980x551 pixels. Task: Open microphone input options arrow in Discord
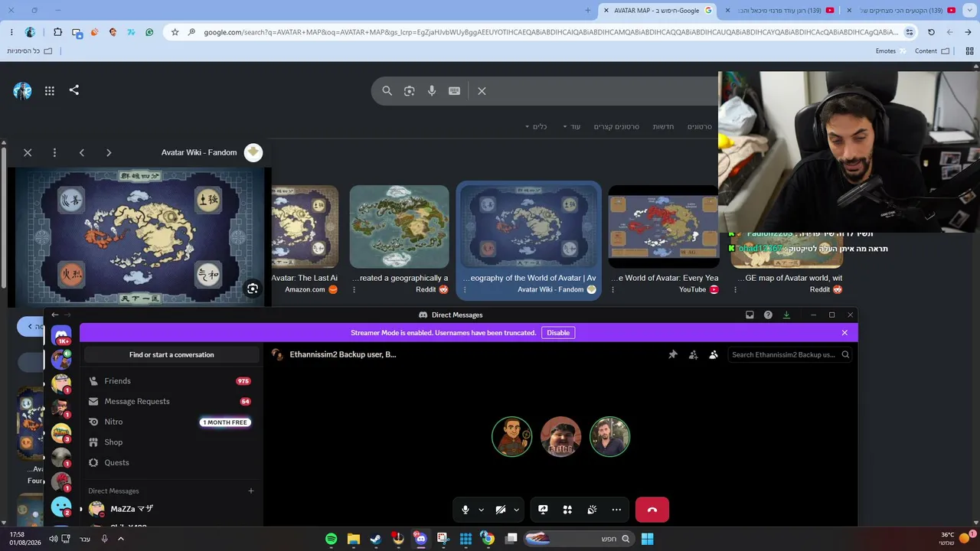click(x=481, y=510)
